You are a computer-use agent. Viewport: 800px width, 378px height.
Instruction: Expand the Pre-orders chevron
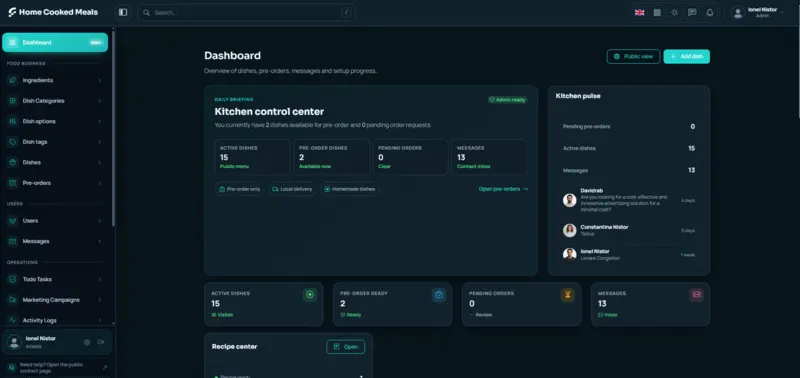pyautogui.click(x=99, y=183)
